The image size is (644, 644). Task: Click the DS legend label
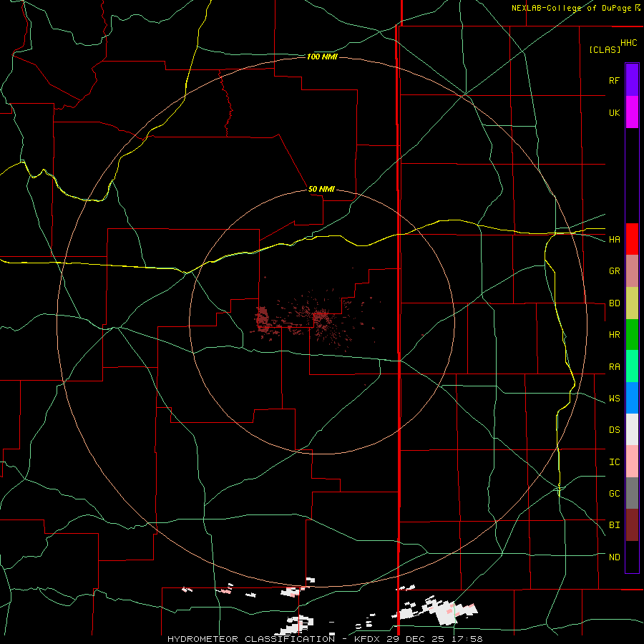615,430
